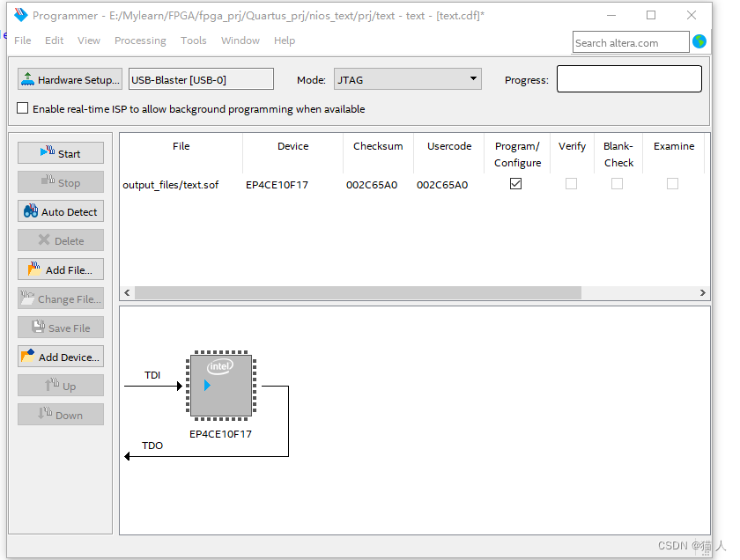This screenshot has height=560, width=740.
Task: Click the Intel chip icon in JTAG chain
Action: coord(221,386)
